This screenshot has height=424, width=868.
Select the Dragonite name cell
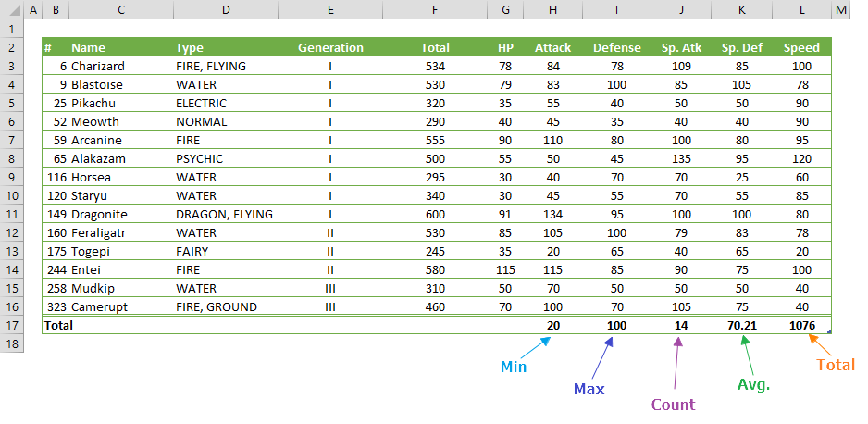[x=120, y=214]
